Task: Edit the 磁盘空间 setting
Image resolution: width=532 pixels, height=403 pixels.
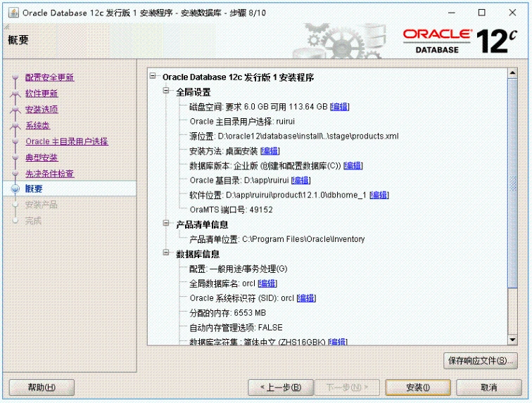Action: 340,107
